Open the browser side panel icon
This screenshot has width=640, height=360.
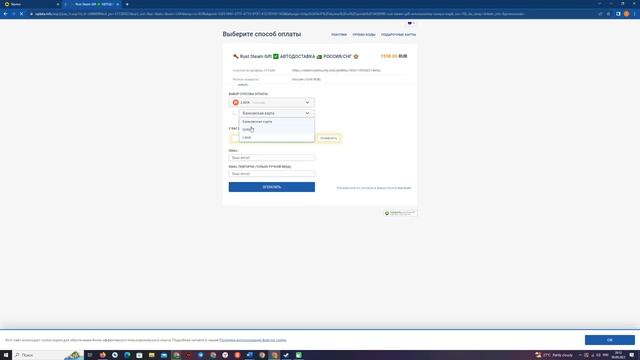click(618, 14)
